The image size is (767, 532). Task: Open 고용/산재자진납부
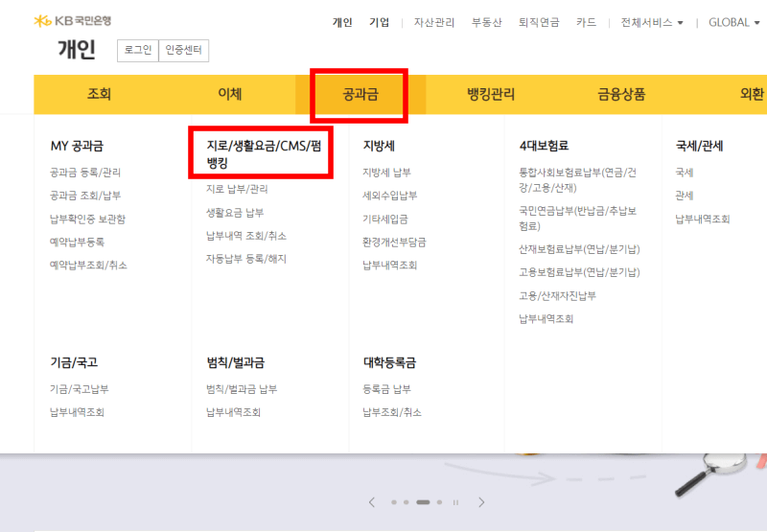[x=557, y=296]
